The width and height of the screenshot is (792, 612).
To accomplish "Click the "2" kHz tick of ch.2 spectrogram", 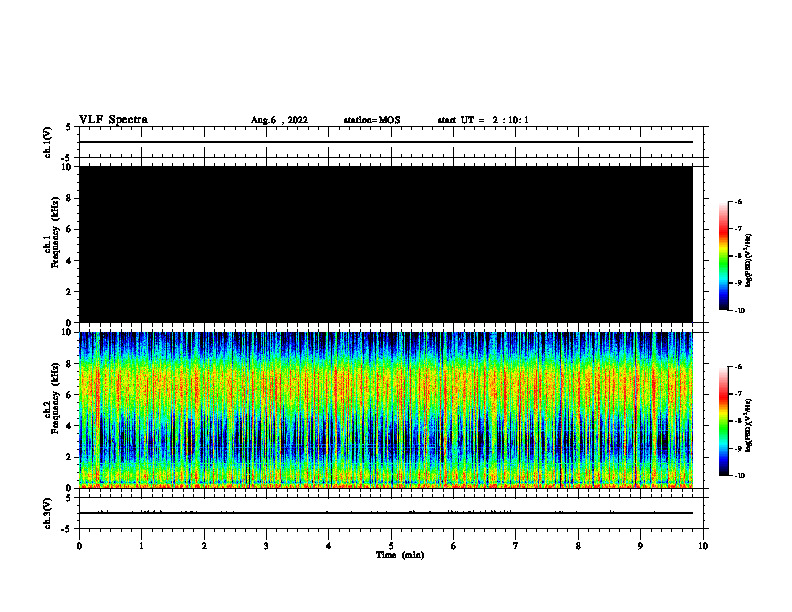I will coord(69,457).
